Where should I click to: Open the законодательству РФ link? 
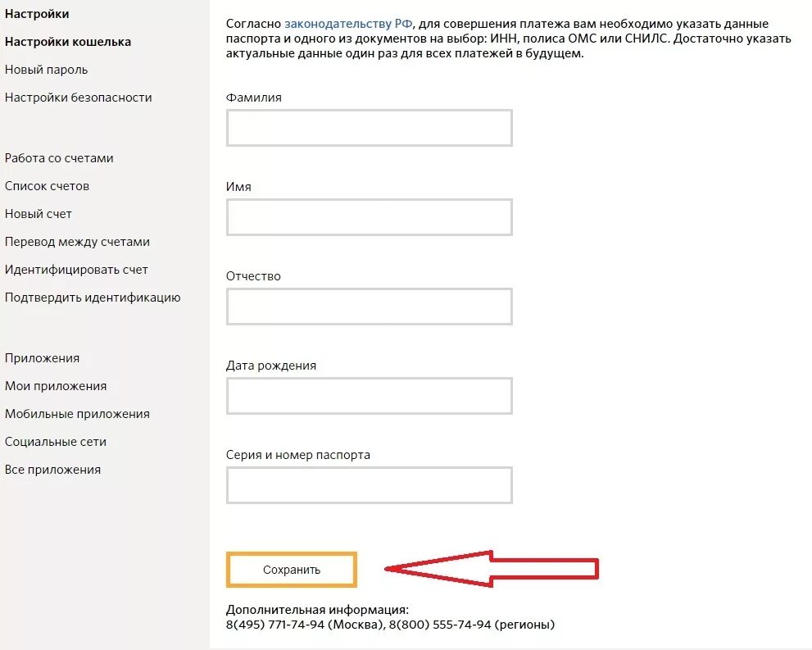click(348, 25)
